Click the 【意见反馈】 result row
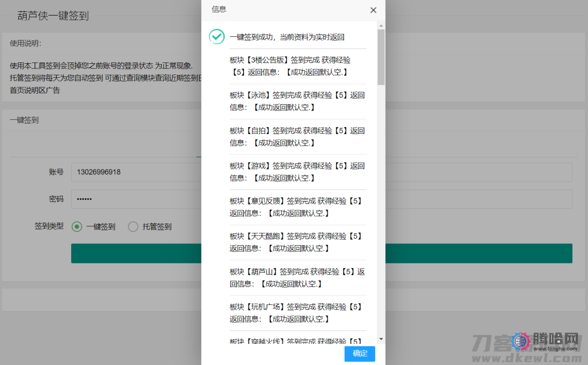588x365 pixels. tap(298, 207)
